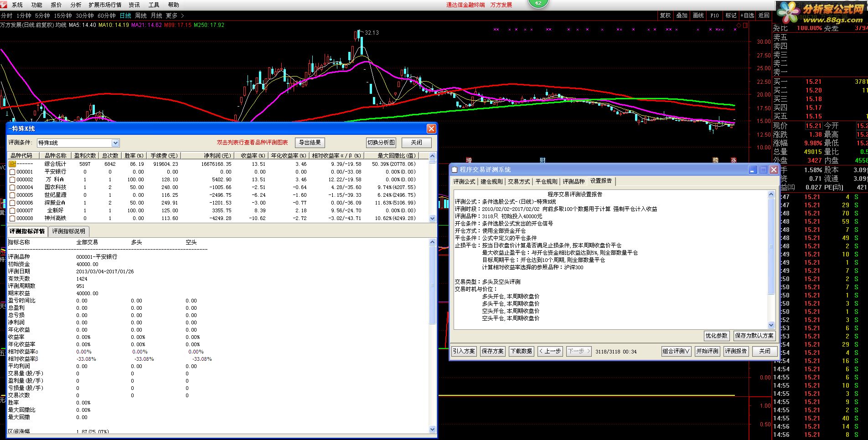The height and width of the screenshot is (440, 868).
Task: Click the 下载数据 button
Action: tap(521, 351)
